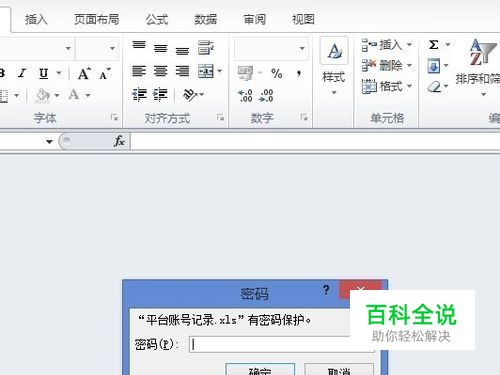
Task: Open the font size dropdown
Action: click(x=112, y=49)
